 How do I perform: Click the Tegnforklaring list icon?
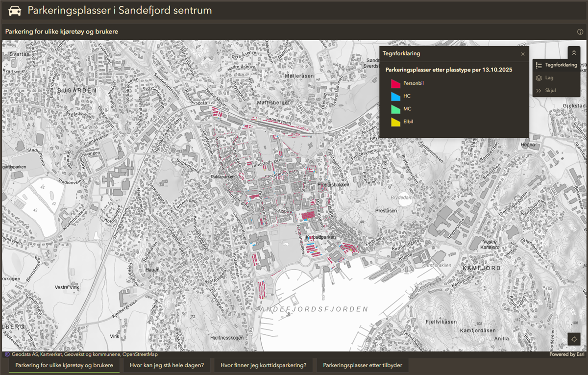point(539,65)
